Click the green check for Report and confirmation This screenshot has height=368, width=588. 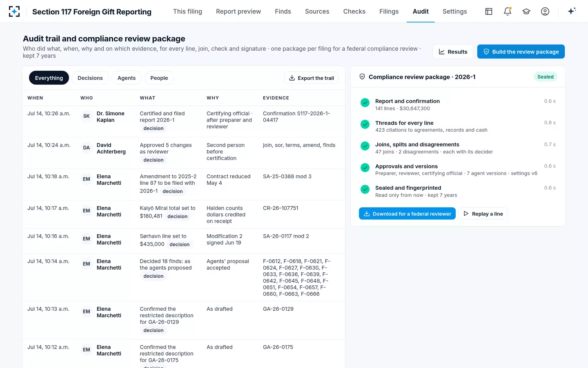365,103
